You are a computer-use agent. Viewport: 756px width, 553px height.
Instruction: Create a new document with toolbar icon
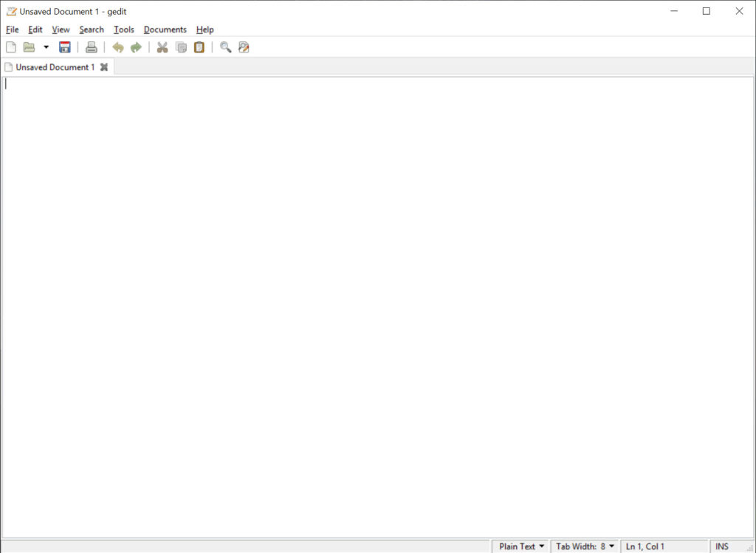(10, 47)
